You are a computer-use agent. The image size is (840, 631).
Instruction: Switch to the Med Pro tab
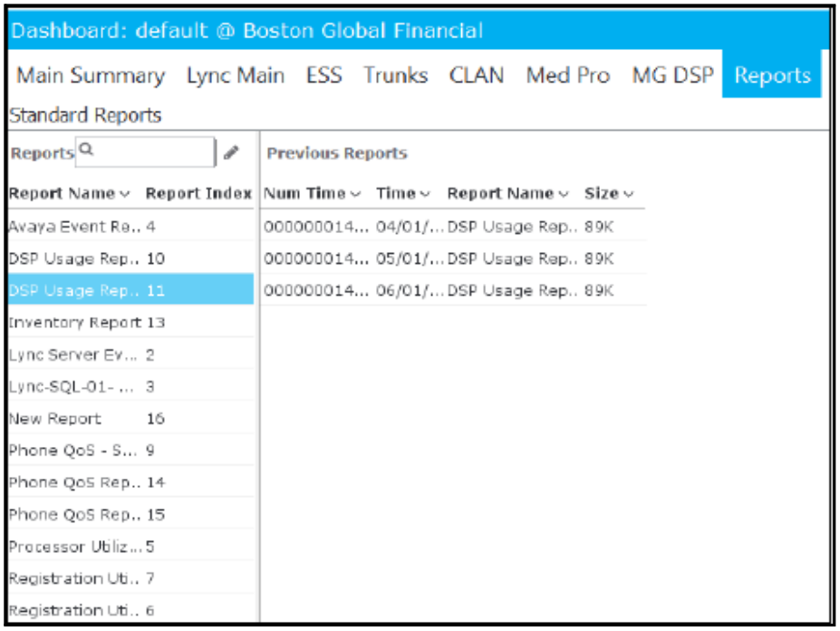point(568,75)
